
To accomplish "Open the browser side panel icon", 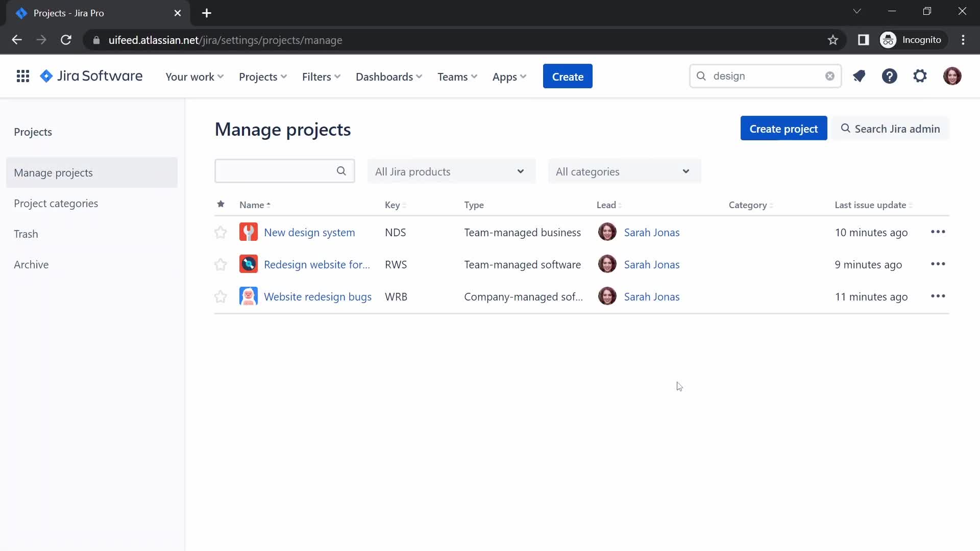I will point(863,40).
